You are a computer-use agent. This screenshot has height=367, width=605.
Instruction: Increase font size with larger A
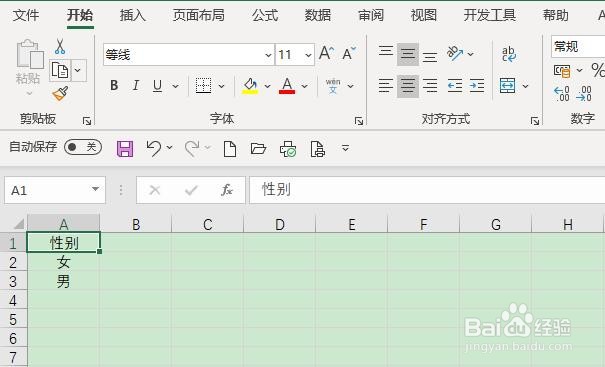pos(326,53)
